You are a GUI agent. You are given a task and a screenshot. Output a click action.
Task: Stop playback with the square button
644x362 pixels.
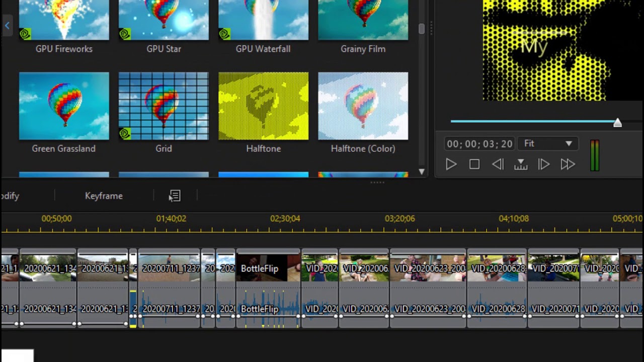(x=474, y=164)
